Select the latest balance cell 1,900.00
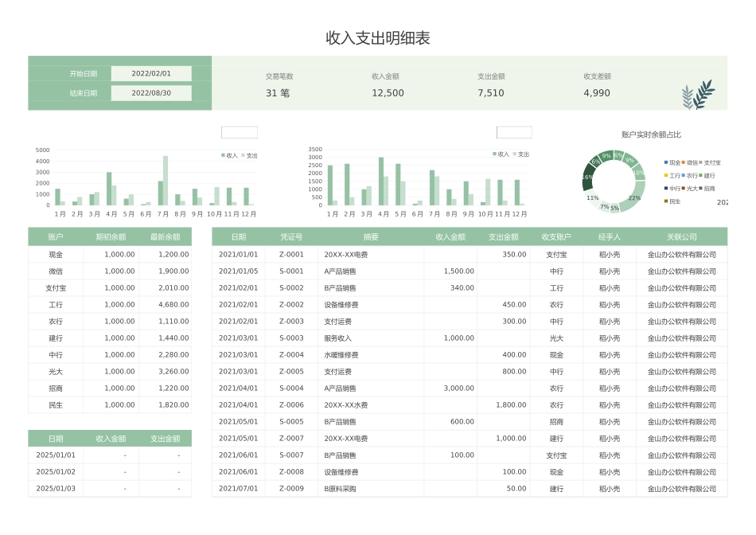Image resolution: width=756 pixels, height=535 pixels. coord(166,271)
